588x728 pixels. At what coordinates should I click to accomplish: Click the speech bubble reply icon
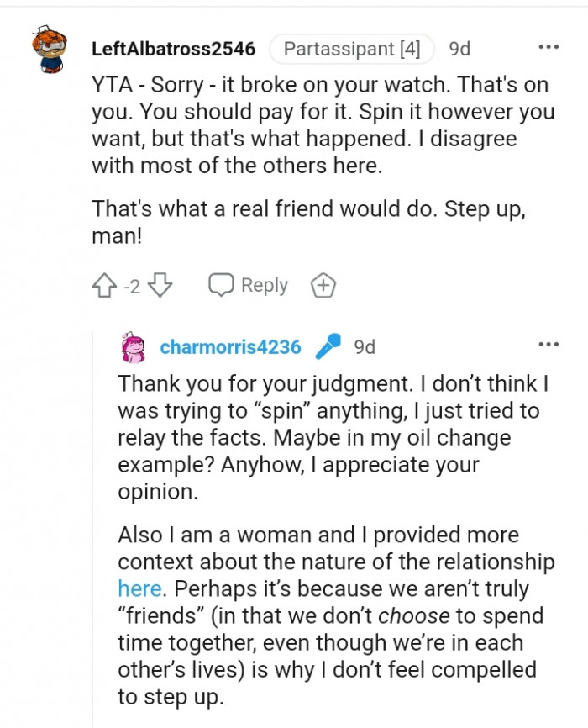pyautogui.click(x=220, y=285)
